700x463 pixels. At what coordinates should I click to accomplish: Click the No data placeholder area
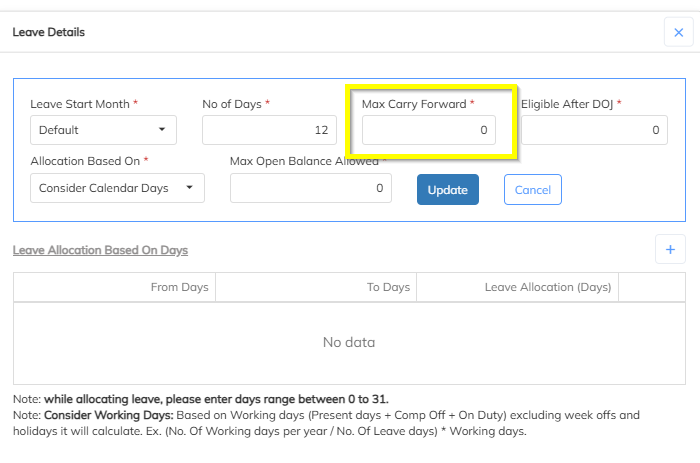pos(349,342)
